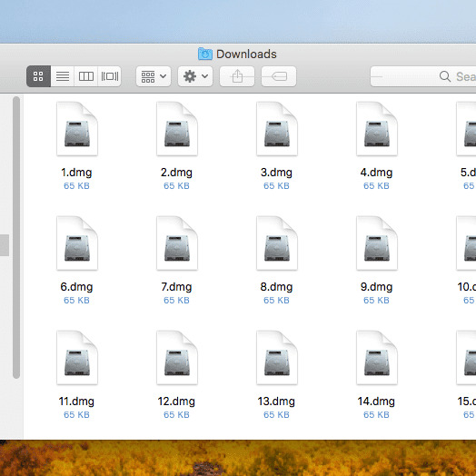
Task: Select the 9.dmg file icon
Action: pyautogui.click(x=377, y=243)
